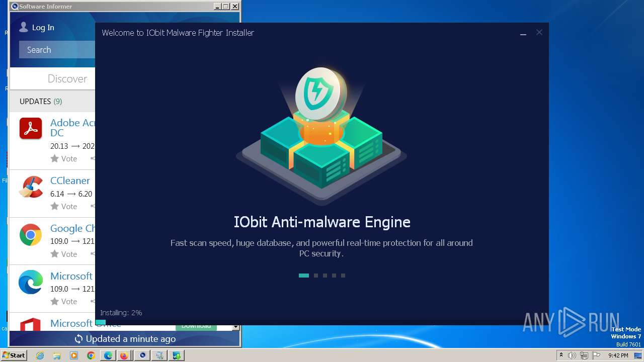The width and height of the screenshot is (644, 362).
Task: Click the Microsoft Office icon in updates list
Action: 31,324
